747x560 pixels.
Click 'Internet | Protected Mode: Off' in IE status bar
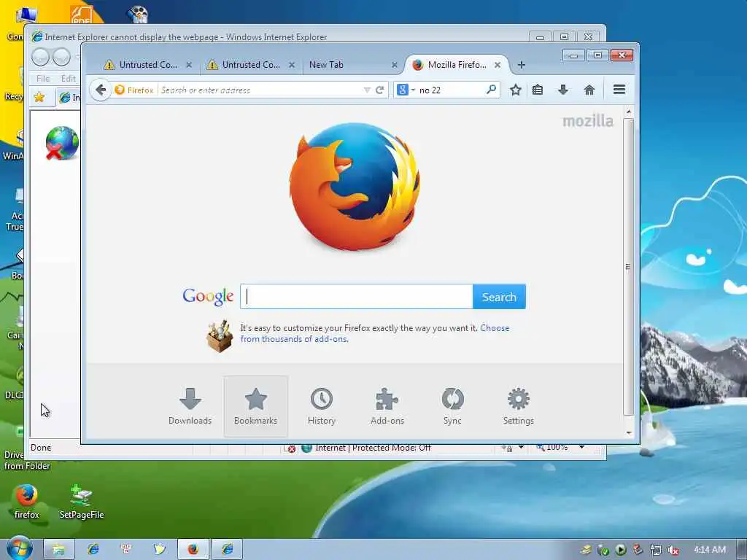coord(373,448)
